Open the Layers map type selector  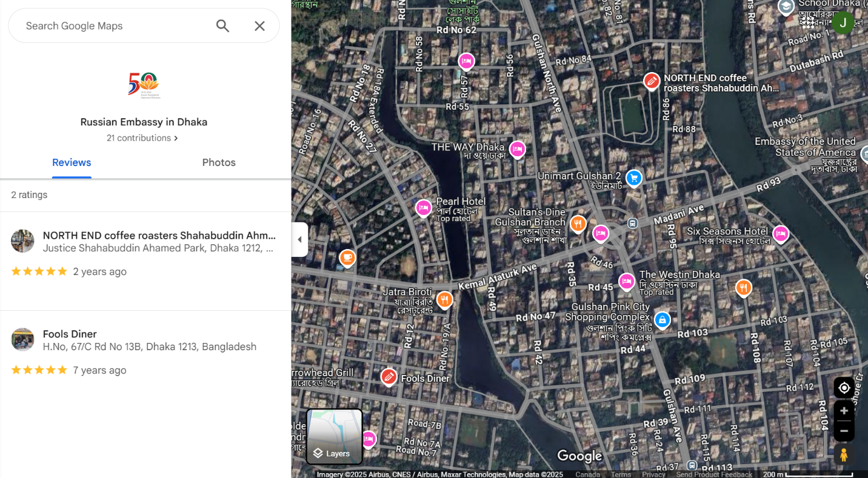click(x=335, y=437)
